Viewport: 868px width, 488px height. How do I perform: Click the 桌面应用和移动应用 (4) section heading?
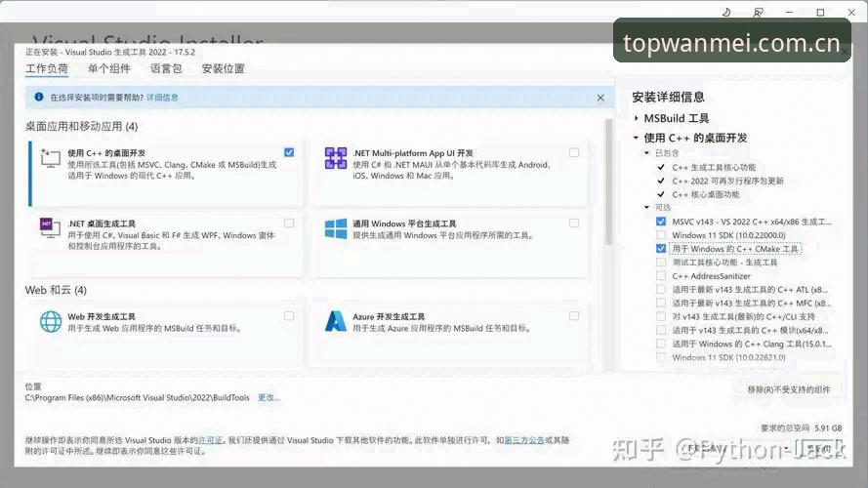(81, 126)
